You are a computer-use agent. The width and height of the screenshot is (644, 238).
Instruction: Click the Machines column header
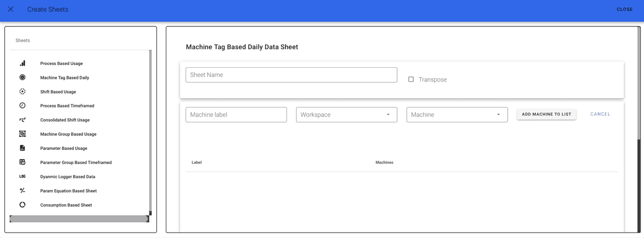click(x=384, y=162)
